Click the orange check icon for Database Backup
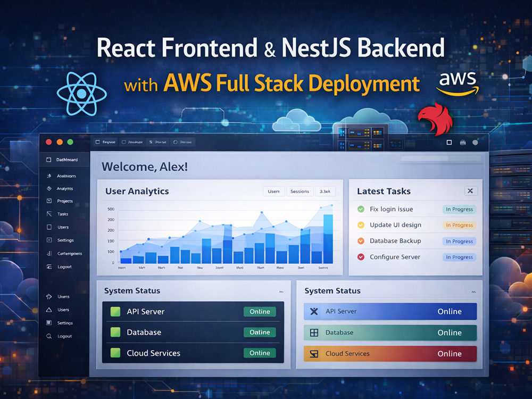Image resolution: width=532 pixels, height=399 pixels. [x=361, y=240]
